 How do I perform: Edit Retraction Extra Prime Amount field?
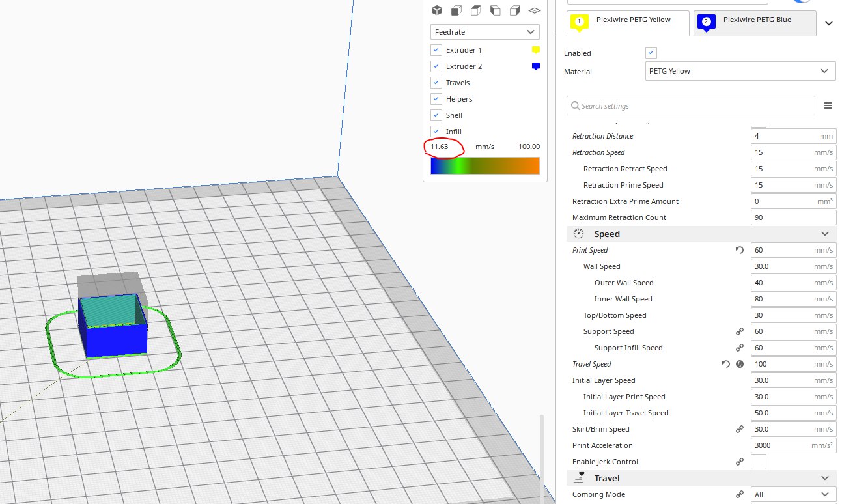[794, 201]
